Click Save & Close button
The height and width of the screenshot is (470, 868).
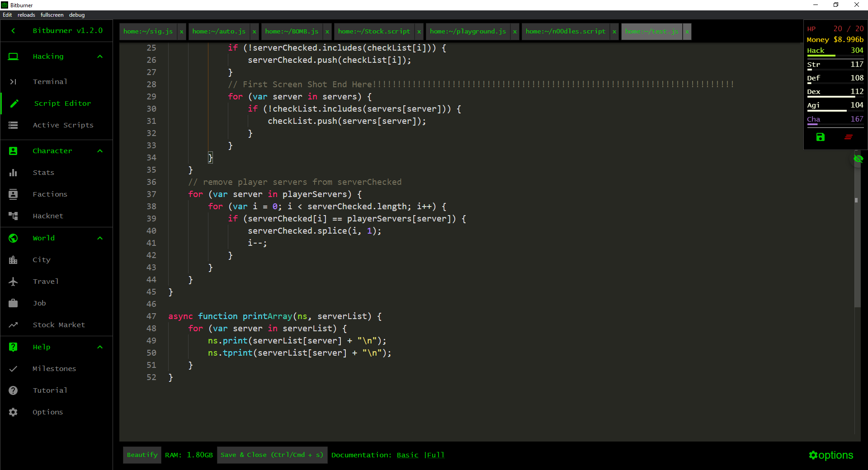tap(272, 455)
